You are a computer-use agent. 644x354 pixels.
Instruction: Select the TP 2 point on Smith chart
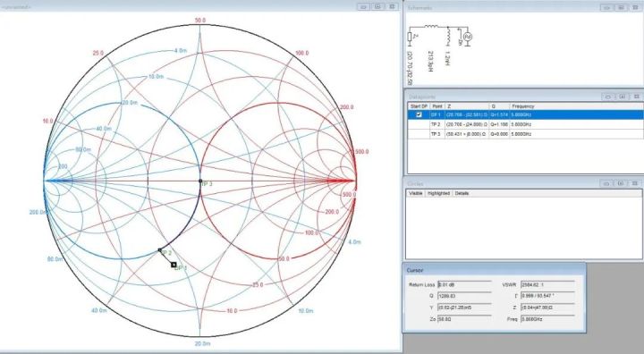[160, 249]
